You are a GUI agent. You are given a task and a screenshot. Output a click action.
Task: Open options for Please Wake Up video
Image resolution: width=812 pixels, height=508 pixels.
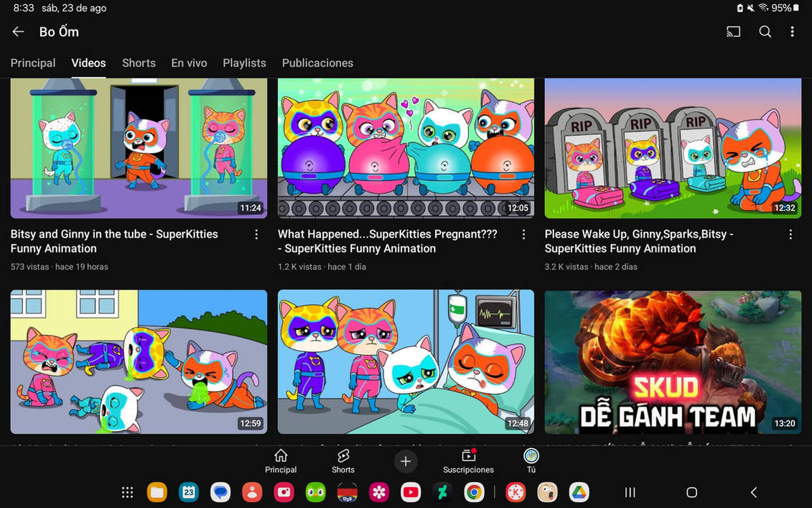(790, 235)
